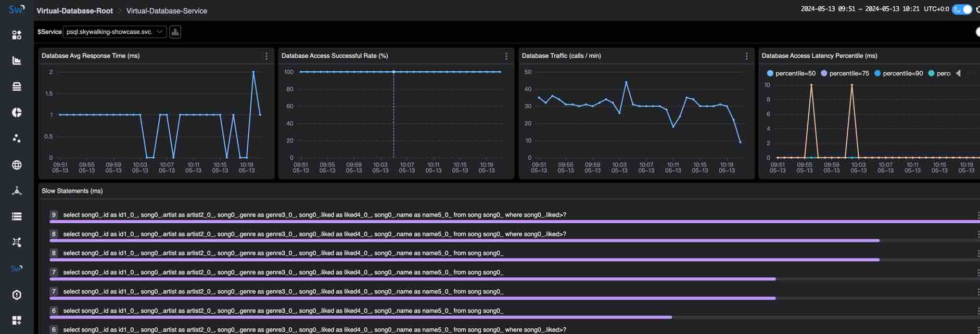The height and width of the screenshot is (334, 980).
Task: Open the topology icon beside service selector
Action: [175, 32]
